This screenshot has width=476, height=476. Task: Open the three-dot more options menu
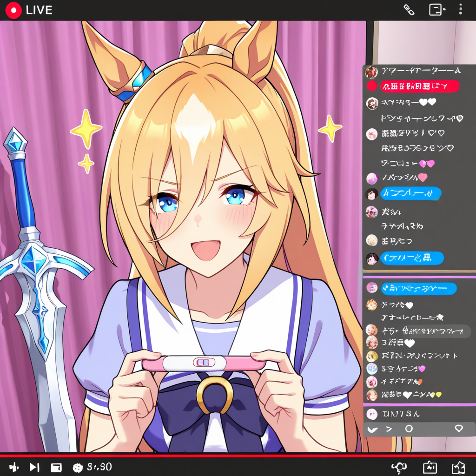[x=460, y=9]
